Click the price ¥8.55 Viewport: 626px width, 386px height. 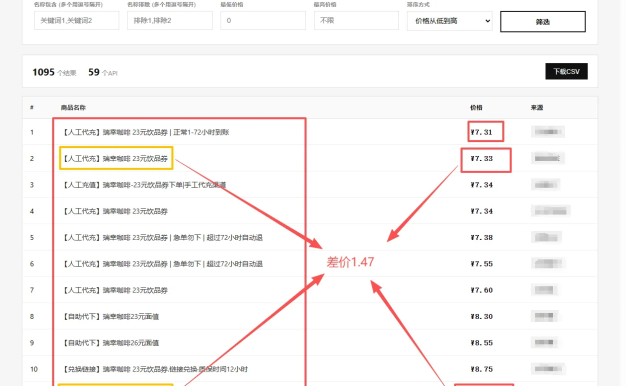click(481, 343)
